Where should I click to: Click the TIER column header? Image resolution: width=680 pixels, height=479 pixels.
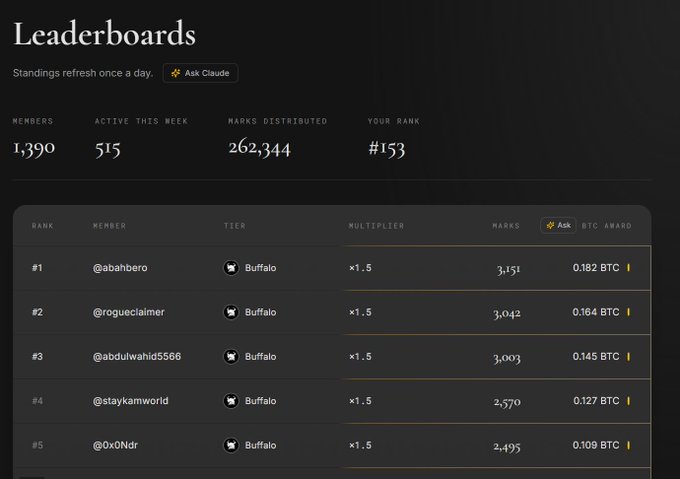[x=235, y=226]
